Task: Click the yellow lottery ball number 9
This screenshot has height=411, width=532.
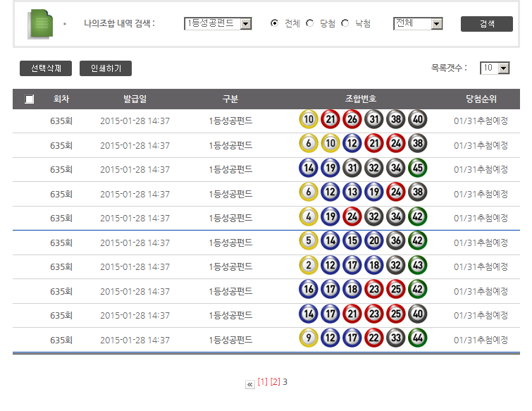Action: click(308, 339)
